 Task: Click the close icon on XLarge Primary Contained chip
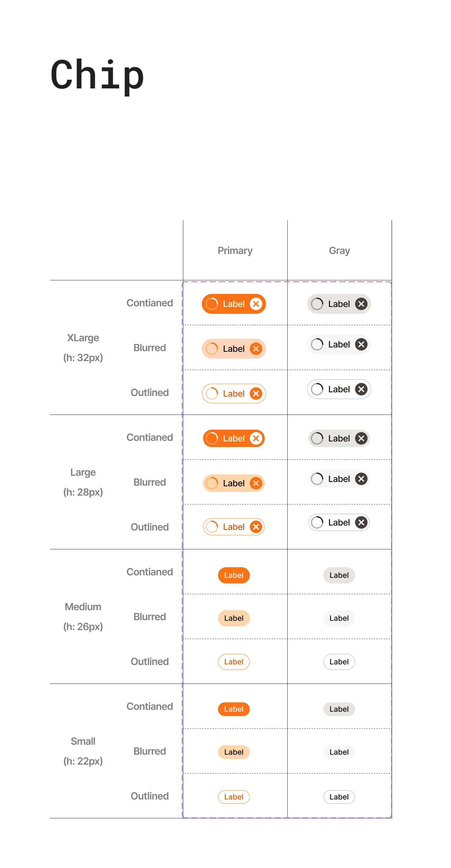pos(256,304)
